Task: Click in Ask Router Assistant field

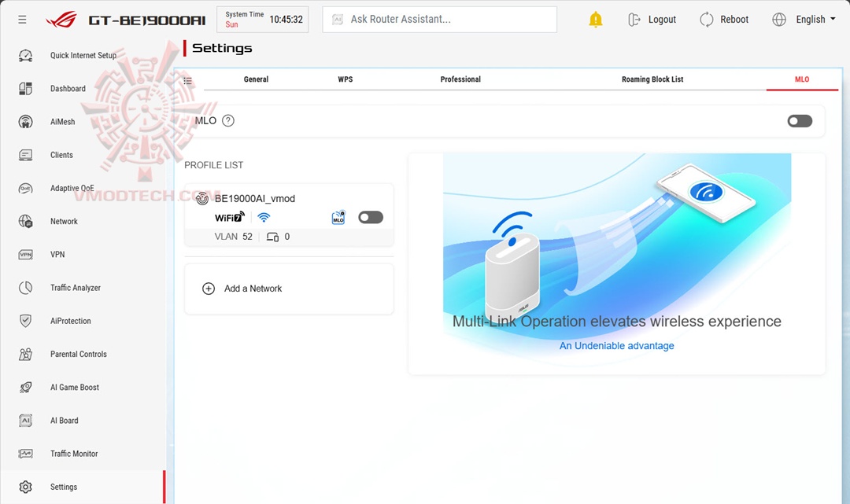Action: coord(440,20)
